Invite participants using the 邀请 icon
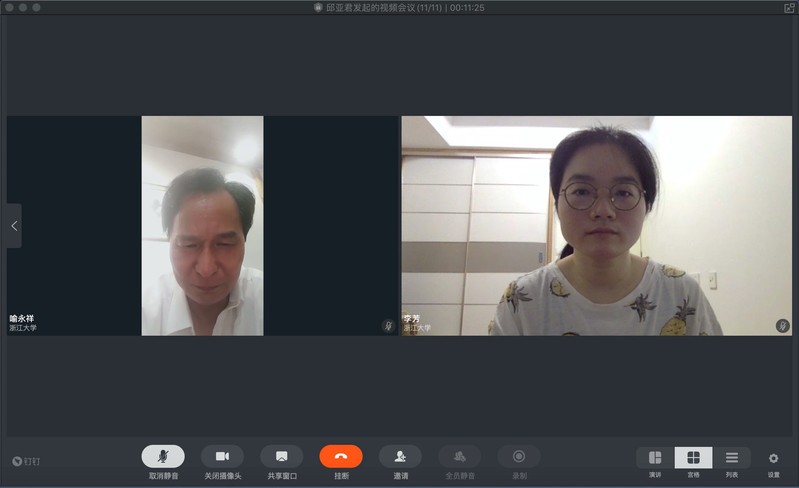799x488 pixels. [400, 456]
